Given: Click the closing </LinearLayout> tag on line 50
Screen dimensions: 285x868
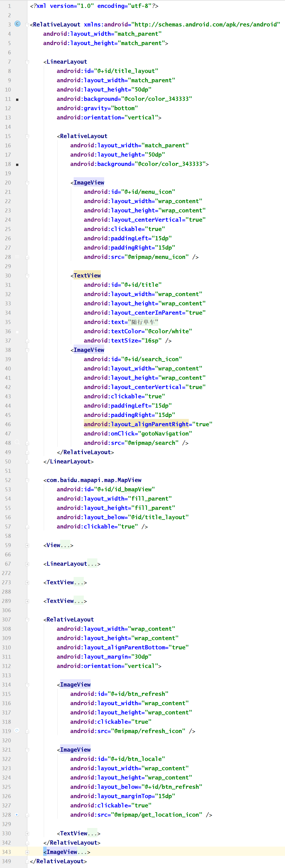Looking at the screenshot, I should [69, 461].
